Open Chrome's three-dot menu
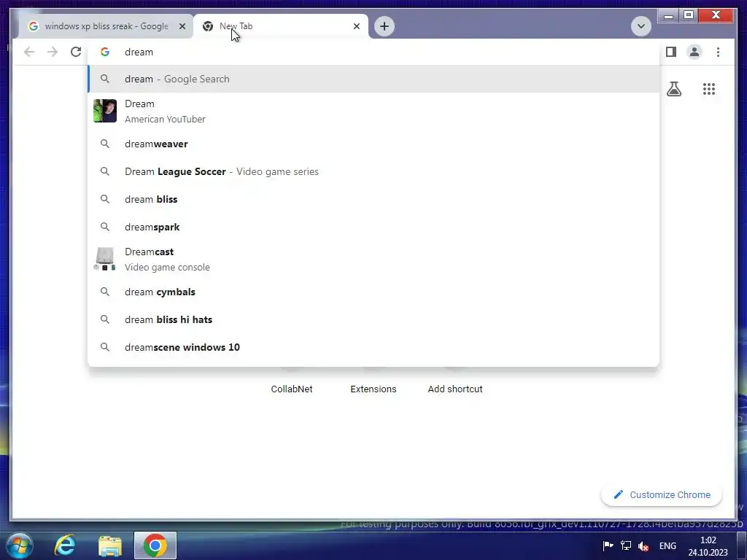Screen dimensions: 747x560 point(718,52)
